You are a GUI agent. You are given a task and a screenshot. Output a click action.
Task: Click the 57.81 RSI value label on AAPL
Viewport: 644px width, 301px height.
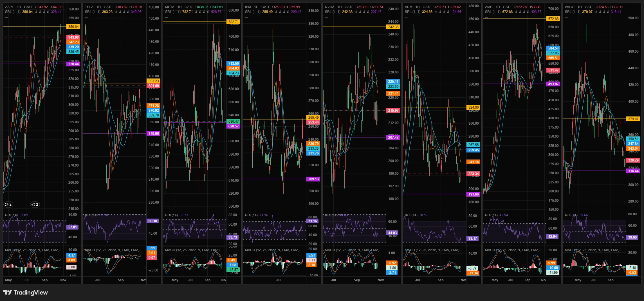[x=73, y=227]
